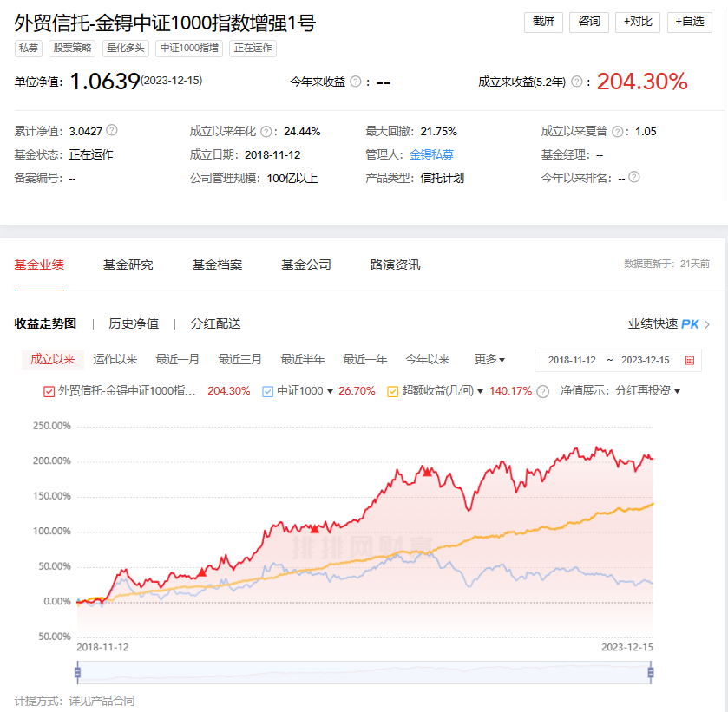Select the 收益走势图 sub-tab
This screenshot has width=728, height=712.
pos(45,323)
